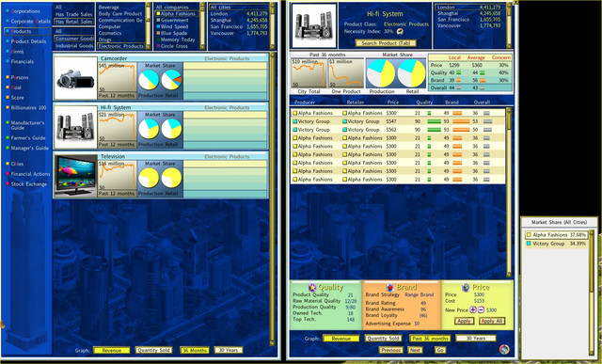Click City Total revenue graph
Viewport: 602px width, 364px height.
coord(309,73)
